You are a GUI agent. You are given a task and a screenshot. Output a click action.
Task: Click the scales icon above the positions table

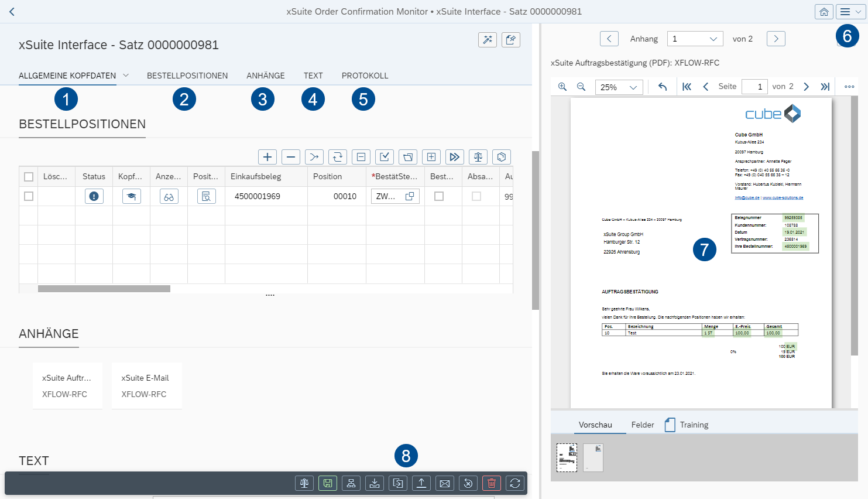[478, 157]
